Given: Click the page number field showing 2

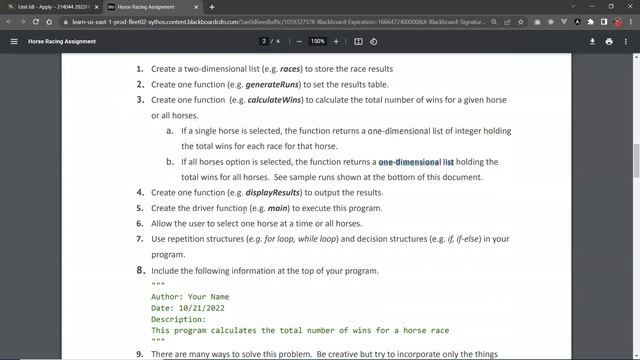Looking at the screenshot, I should (264, 41).
